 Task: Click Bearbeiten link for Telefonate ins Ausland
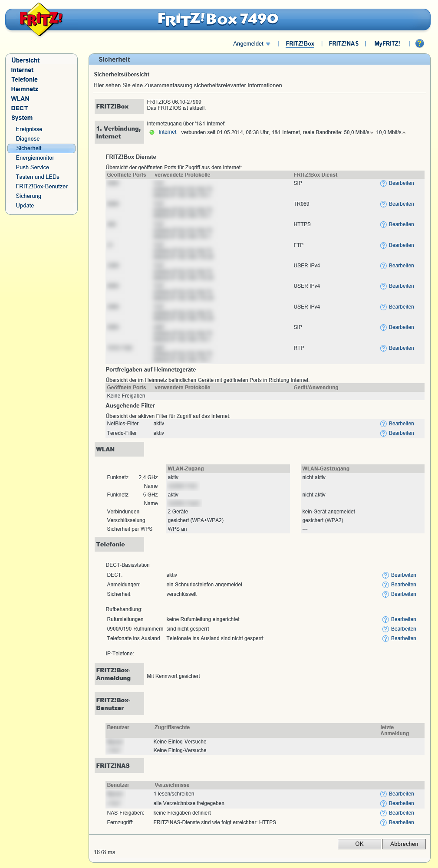click(404, 638)
